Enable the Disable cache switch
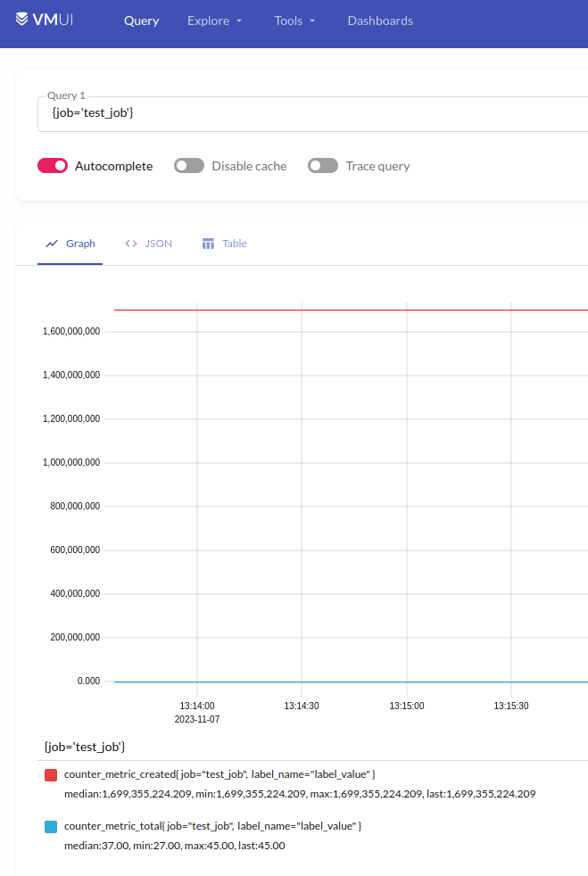This screenshot has height=876, width=588. click(189, 166)
